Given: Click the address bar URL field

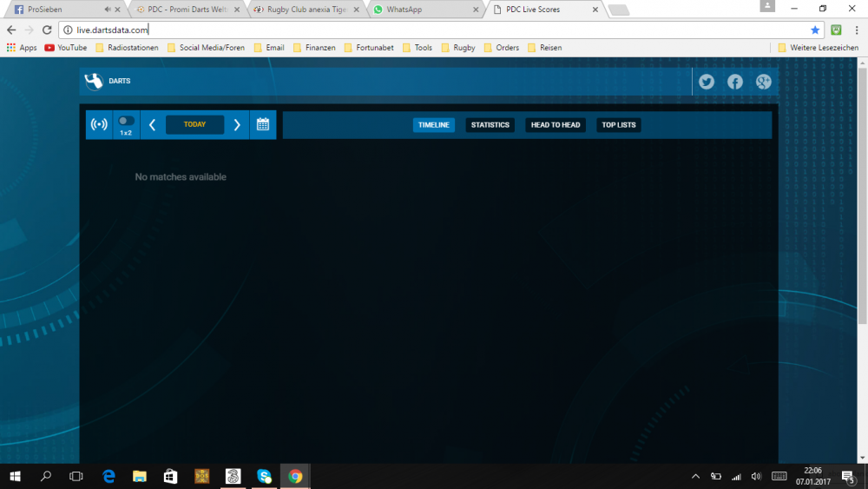Looking at the screenshot, I should pos(434,30).
